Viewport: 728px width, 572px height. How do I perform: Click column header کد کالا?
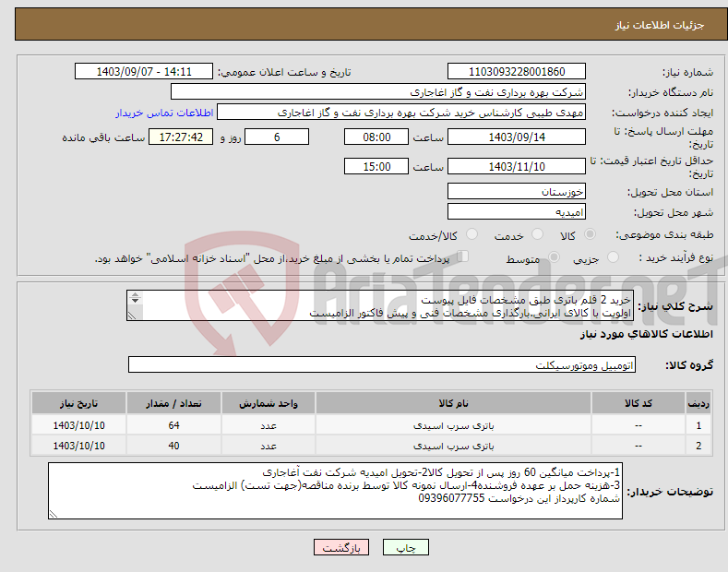pyautogui.click(x=638, y=403)
